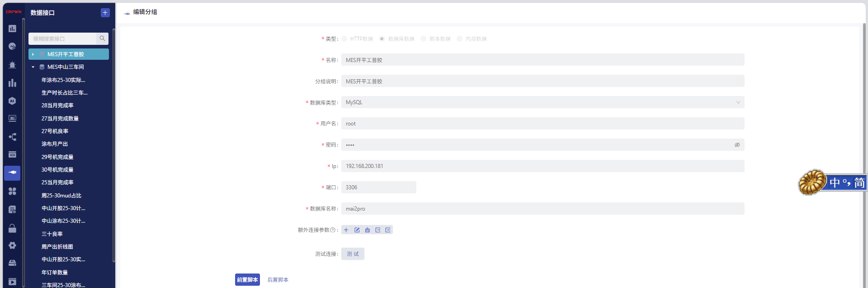Open the gear settings icon in left rail

click(12, 245)
